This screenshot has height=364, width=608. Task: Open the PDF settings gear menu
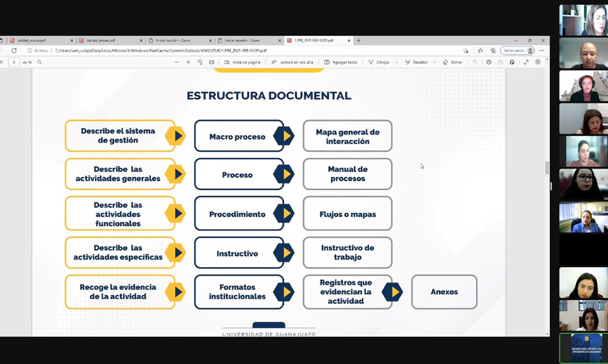click(x=538, y=62)
